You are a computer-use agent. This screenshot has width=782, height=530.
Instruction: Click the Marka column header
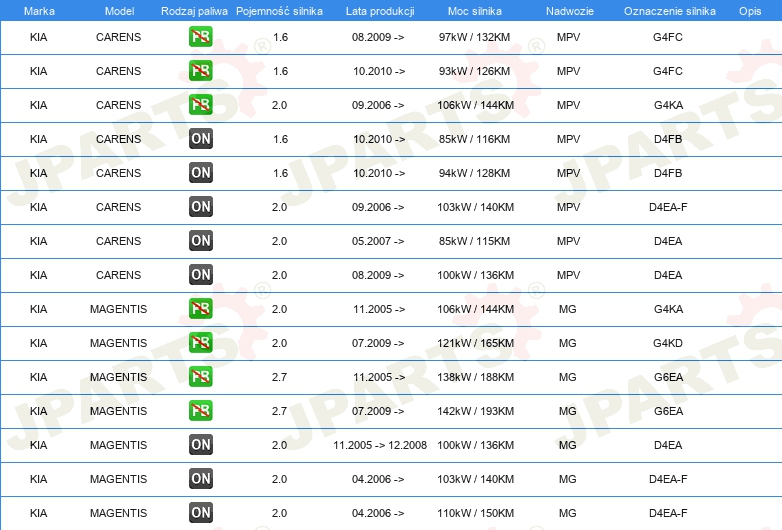(x=39, y=11)
